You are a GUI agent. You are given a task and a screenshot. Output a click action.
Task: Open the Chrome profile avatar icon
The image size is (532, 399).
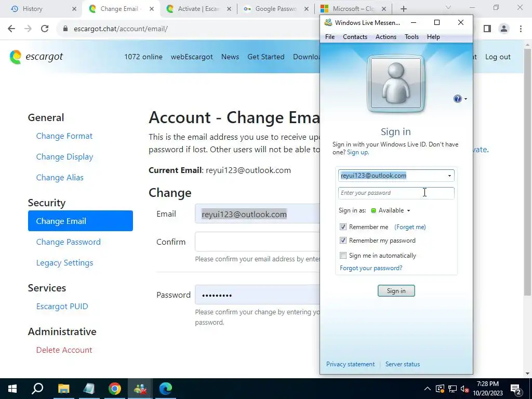(x=504, y=29)
